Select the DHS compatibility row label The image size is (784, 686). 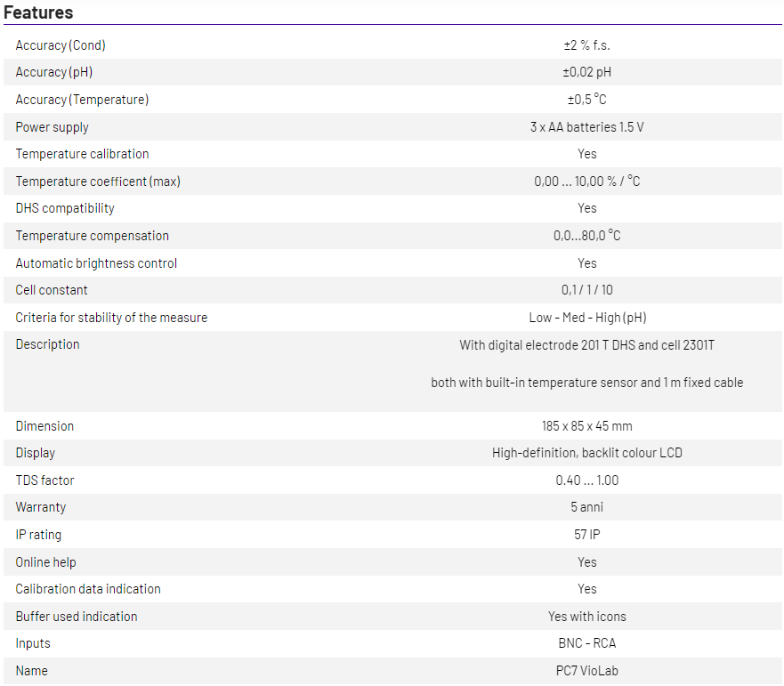pyautogui.click(x=65, y=208)
